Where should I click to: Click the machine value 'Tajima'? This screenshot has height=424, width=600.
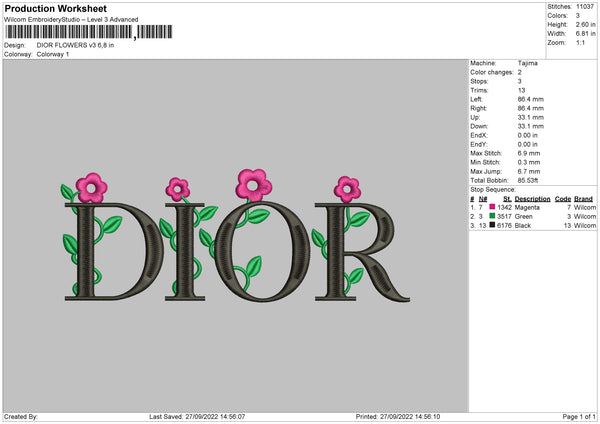pos(528,63)
